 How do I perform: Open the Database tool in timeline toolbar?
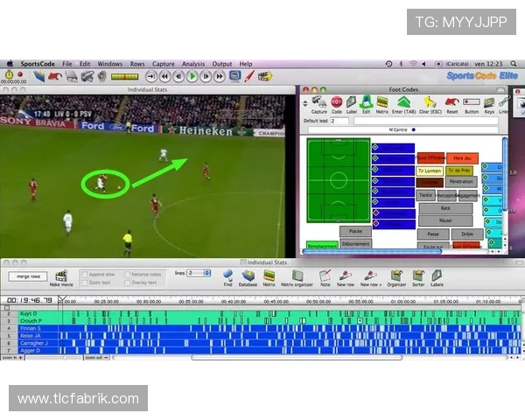pyautogui.click(x=248, y=276)
